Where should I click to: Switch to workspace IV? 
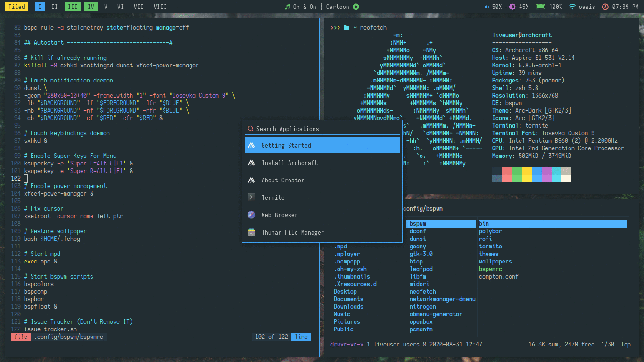click(91, 7)
